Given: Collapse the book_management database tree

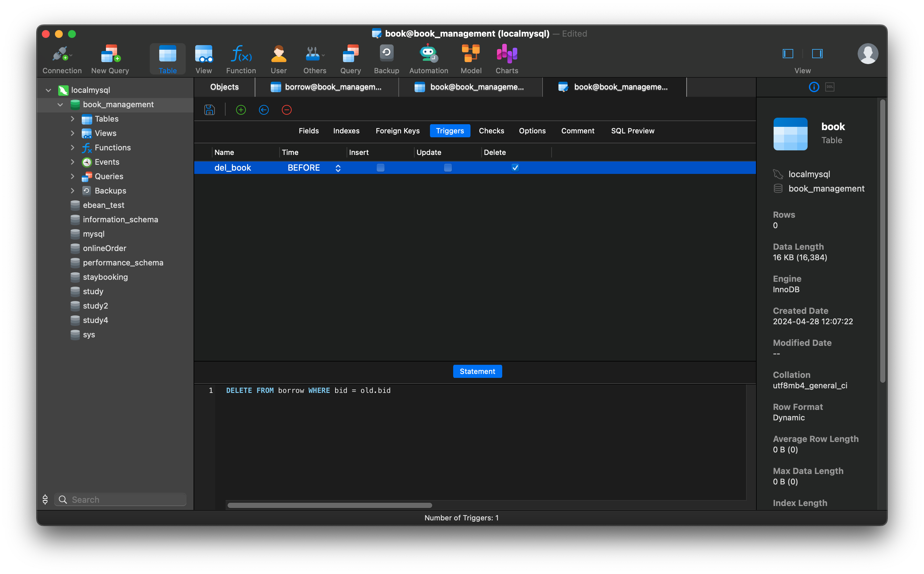Looking at the screenshot, I should pos(60,104).
